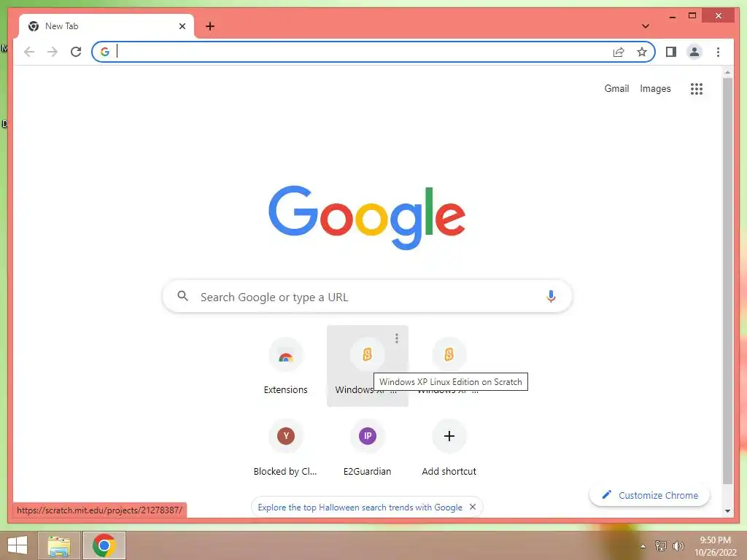747x560 pixels.
Task: Open the taskbar clock showing 9:50 PM
Action: [715, 546]
